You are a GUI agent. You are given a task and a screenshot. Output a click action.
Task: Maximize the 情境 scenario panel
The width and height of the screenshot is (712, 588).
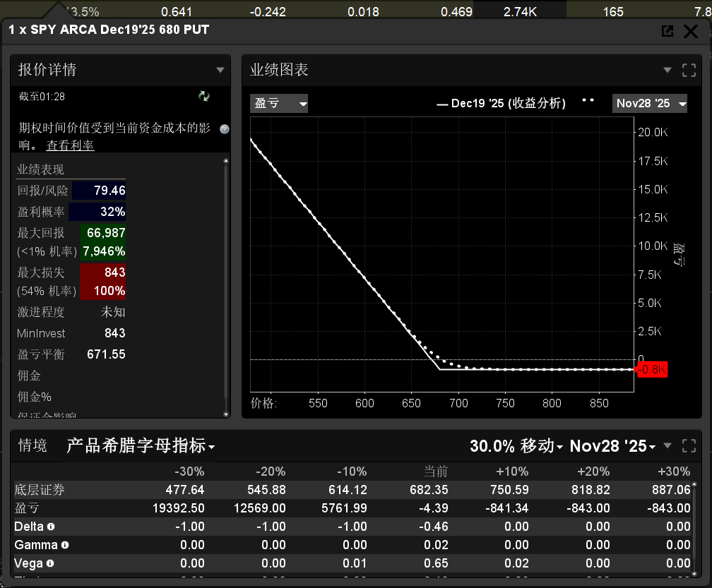689,446
